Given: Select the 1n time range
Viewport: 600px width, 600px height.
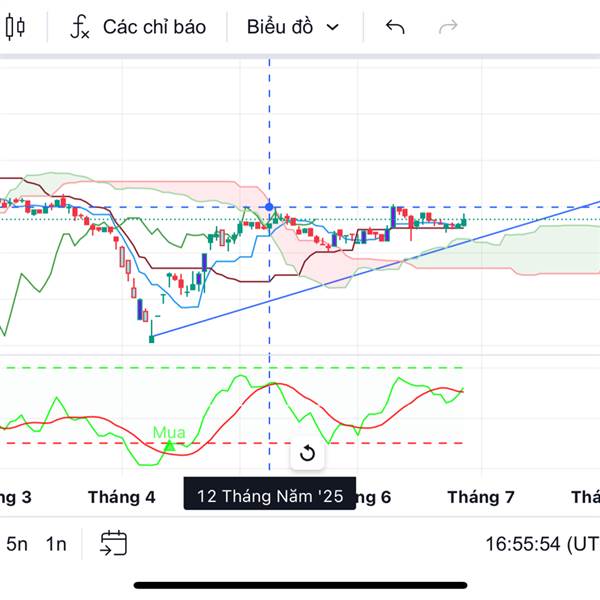Looking at the screenshot, I should pos(56,544).
